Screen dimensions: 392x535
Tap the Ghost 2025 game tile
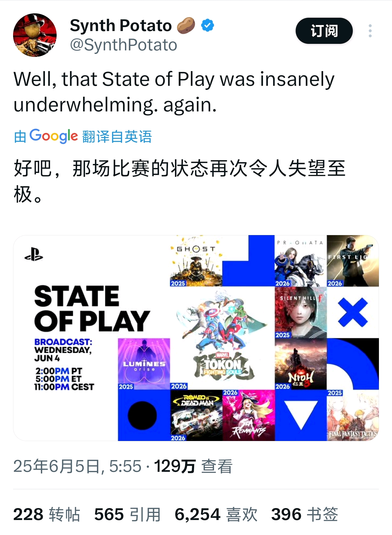(196, 261)
